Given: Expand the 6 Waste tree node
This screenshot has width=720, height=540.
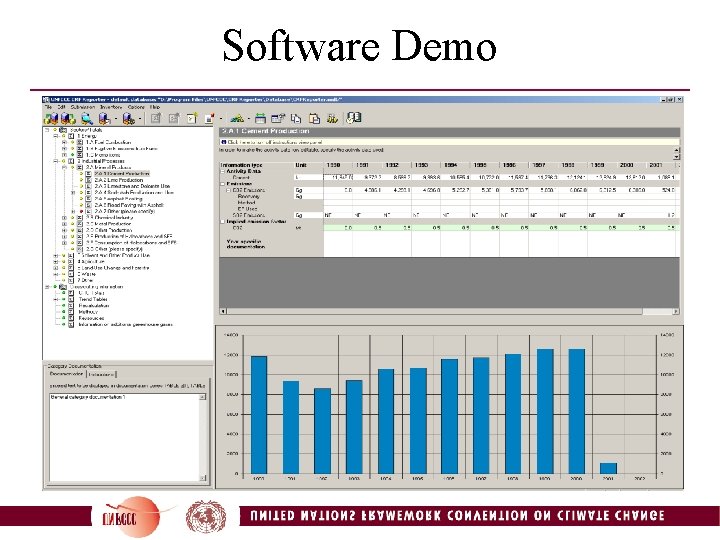Looking at the screenshot, I should point(56,274).
